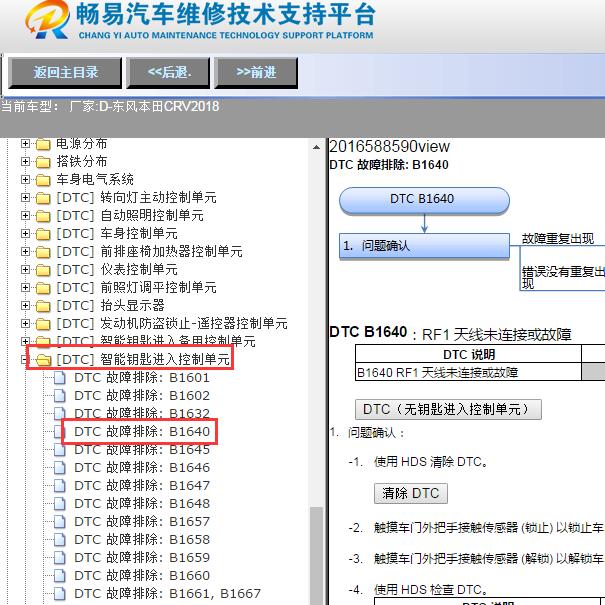Open DTC 故障排除: B1658

pos(142,540)
